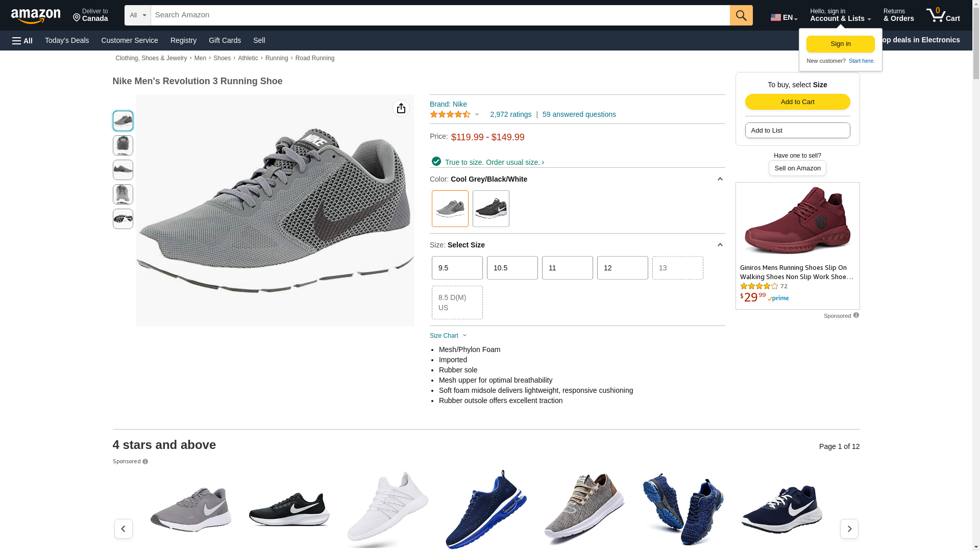Click in the Search Amazon field
This screenshot has width=980, height=551.
440,15
